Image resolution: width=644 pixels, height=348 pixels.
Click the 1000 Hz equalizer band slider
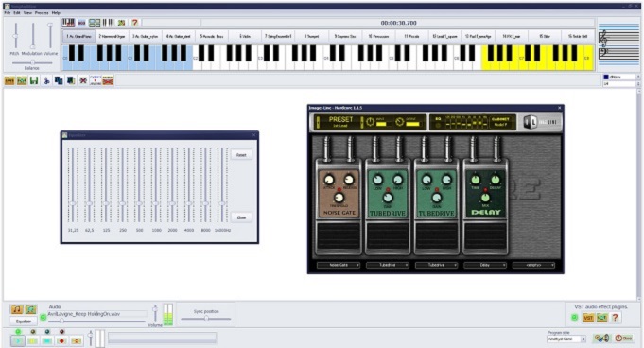[156, 185]
